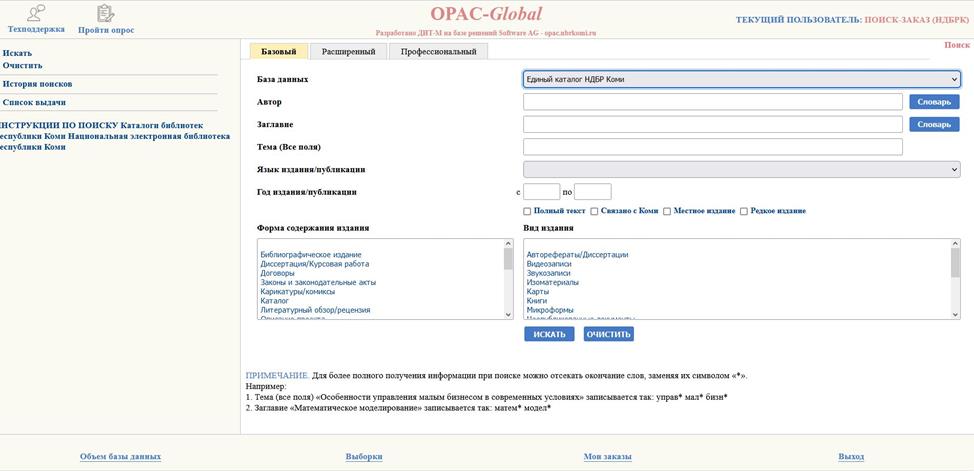Select Диссертация/Курсовая работа in the list

(315, 264)
